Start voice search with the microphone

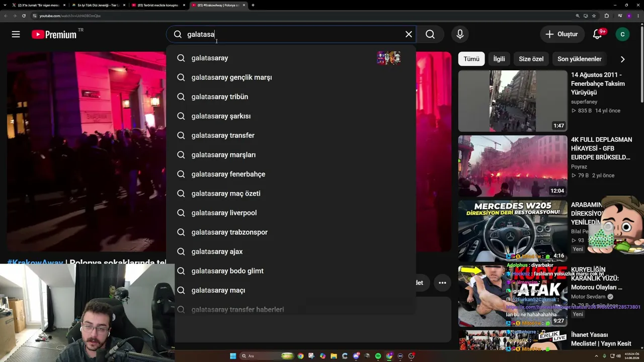(x=460, y=34)
